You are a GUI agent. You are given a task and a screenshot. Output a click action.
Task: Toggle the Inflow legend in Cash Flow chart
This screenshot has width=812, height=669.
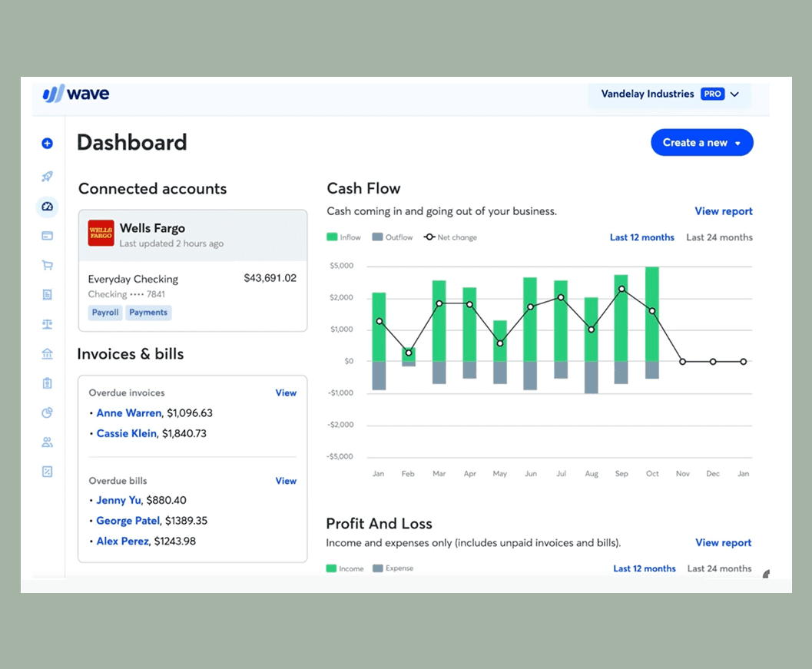[x=343, y=237]
